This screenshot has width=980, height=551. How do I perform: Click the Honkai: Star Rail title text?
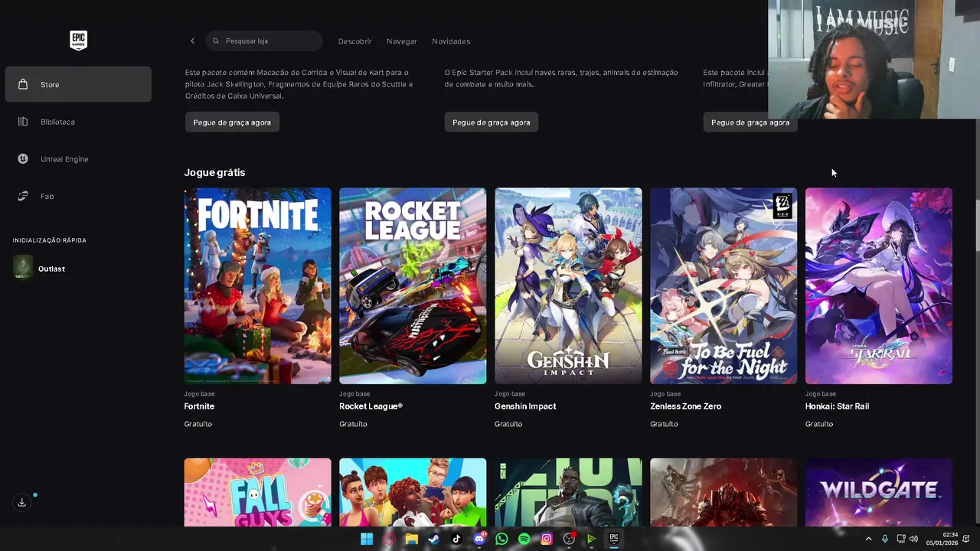tap(837, 406)
